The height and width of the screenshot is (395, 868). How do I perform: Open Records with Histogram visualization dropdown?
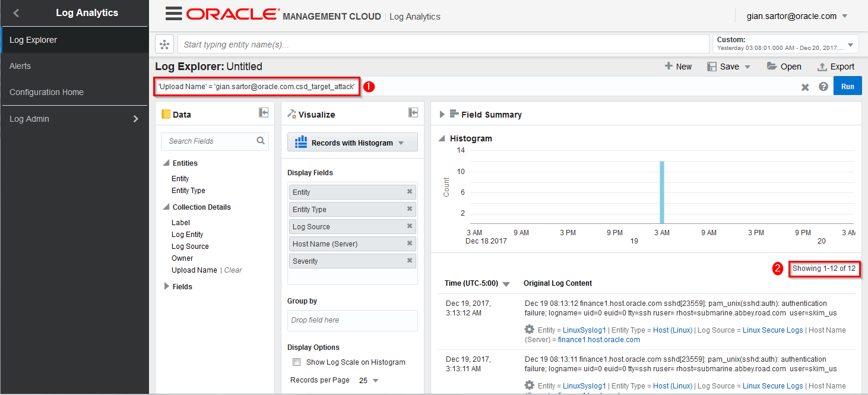coord(353,143)
